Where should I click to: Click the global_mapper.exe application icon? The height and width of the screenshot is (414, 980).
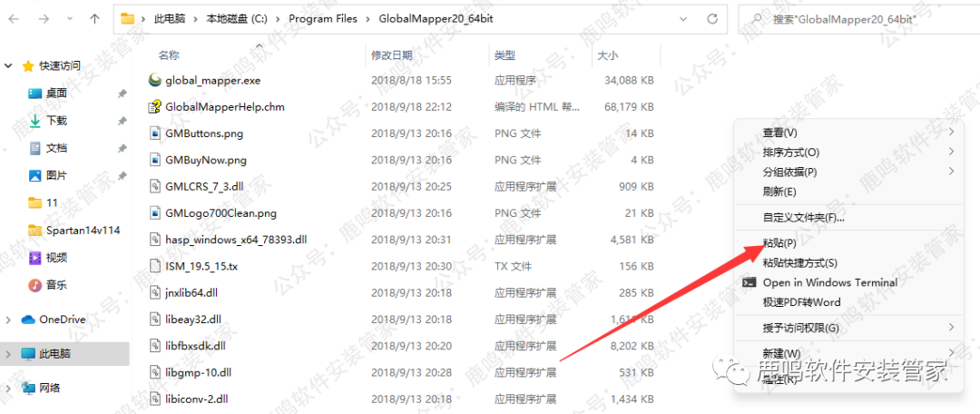pyautogui.click(x=155, y=80)
